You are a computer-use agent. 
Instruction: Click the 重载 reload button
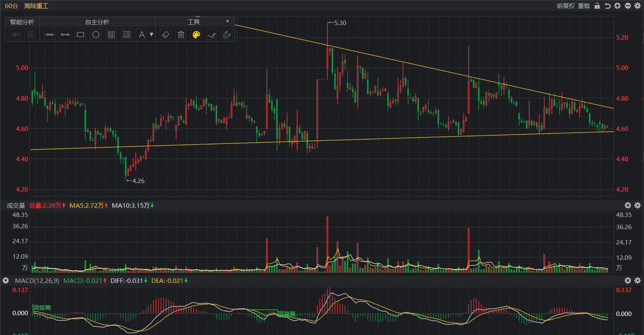584,6
